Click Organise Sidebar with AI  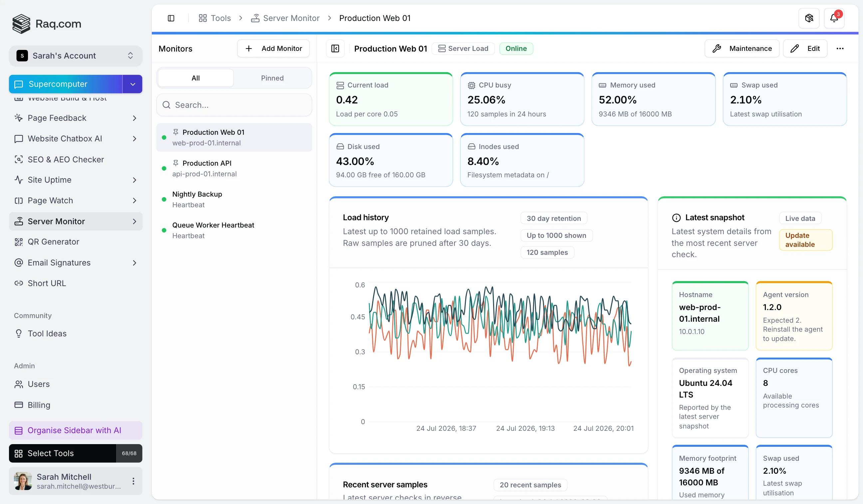click(75, 430)
